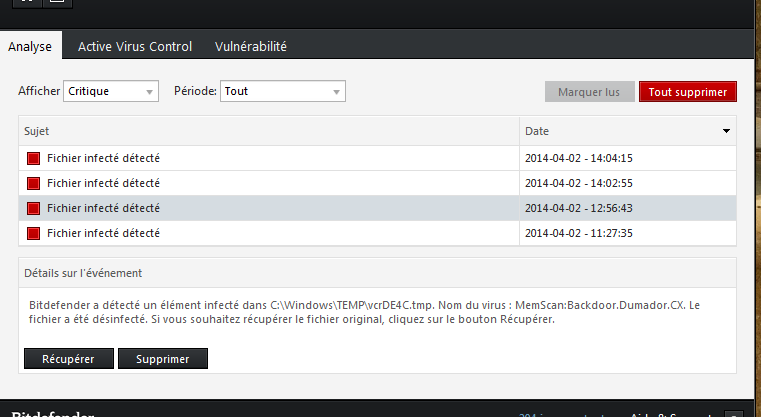The width and height of the screenshot is (761, 417).
Task: Click the 'Détails sur l'événement' heading
Action: [83, 273]
